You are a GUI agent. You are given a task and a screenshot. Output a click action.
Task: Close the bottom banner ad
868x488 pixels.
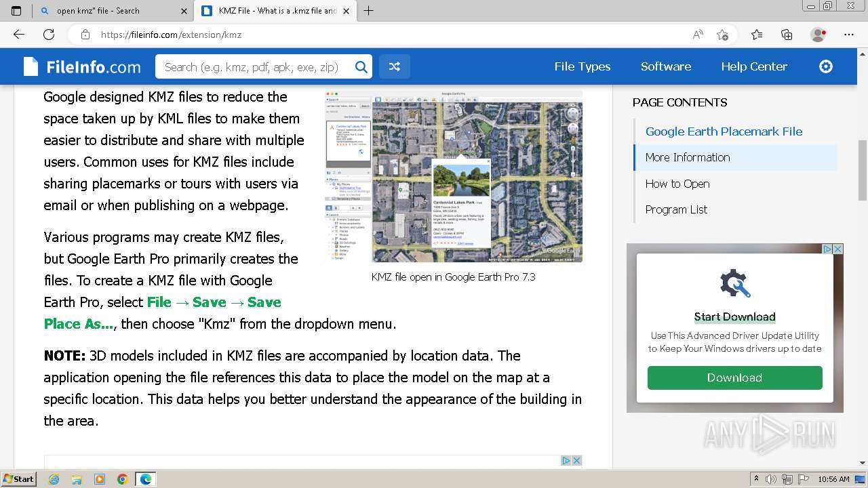click(577, 460)
